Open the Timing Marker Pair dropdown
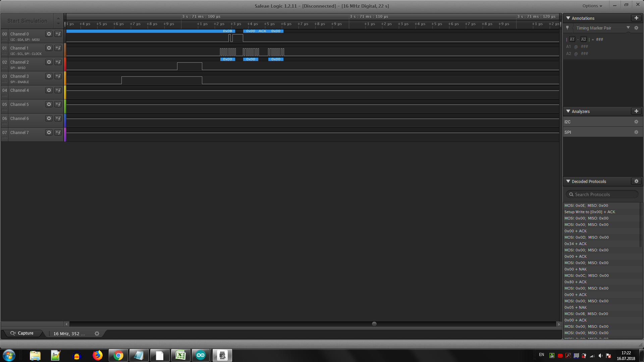Image resolution: width=644 pixels, height=362 pixels. point(628,28)
